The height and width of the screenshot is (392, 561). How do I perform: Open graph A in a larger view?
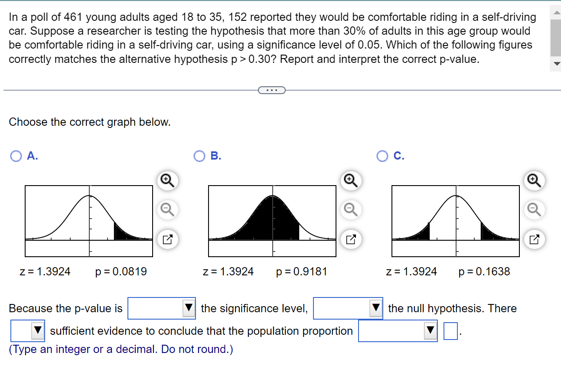tap(167, 239)
